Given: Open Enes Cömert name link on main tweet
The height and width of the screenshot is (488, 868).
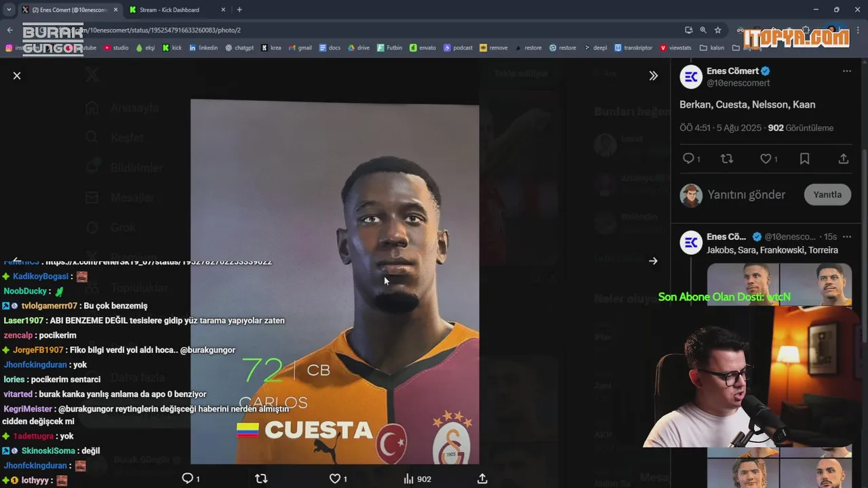Looking at the screenshot, I should (x=732, y=70).
